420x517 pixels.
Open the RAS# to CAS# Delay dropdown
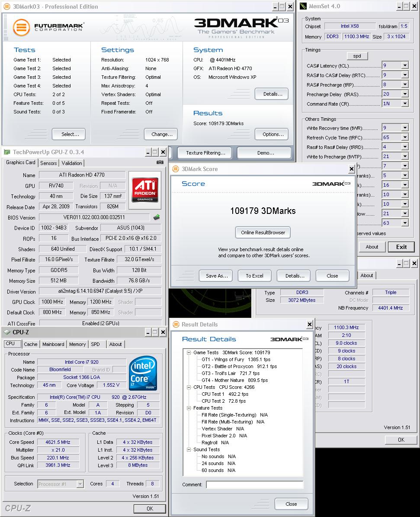[x=405, y=75]
